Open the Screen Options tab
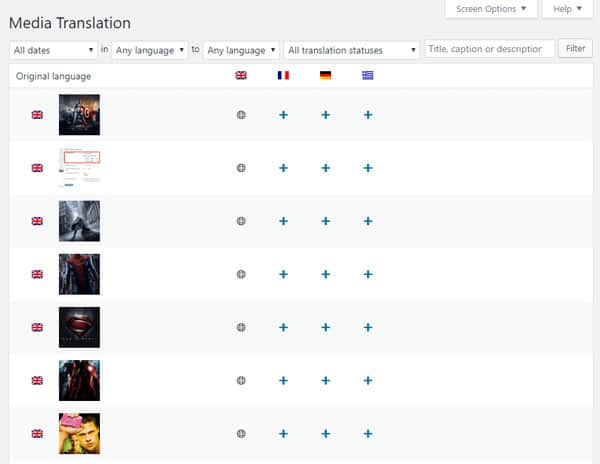 pos(490,9)
